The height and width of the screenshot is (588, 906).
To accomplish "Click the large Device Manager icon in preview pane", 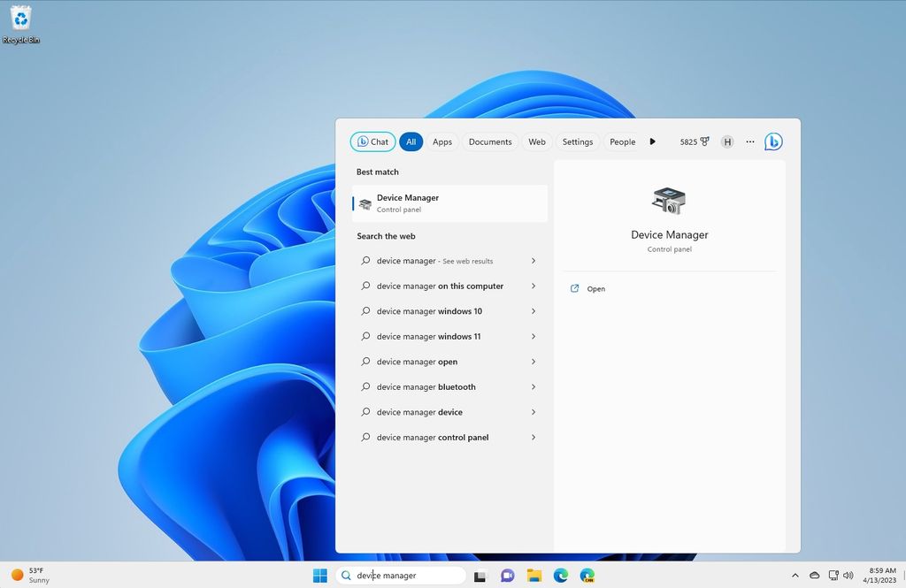I will 668,200.
